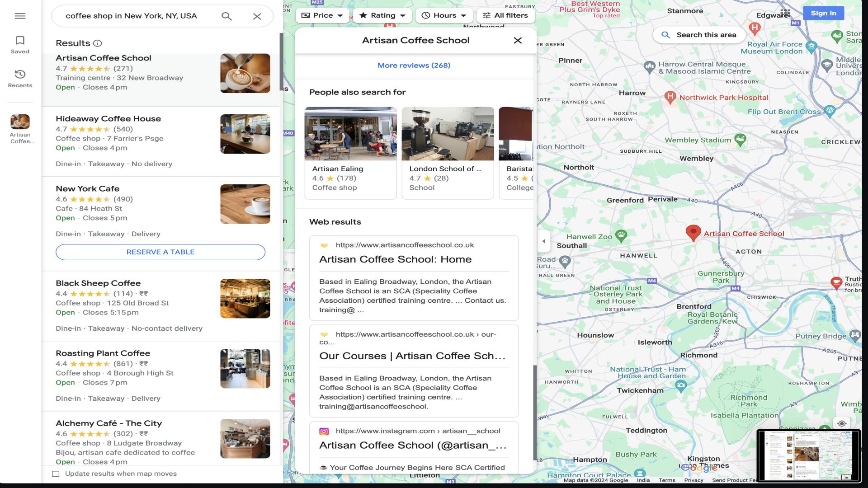868x488 pixels.
Task: Click the search/magnifier icon in search bar
Action: click(226, 16)
